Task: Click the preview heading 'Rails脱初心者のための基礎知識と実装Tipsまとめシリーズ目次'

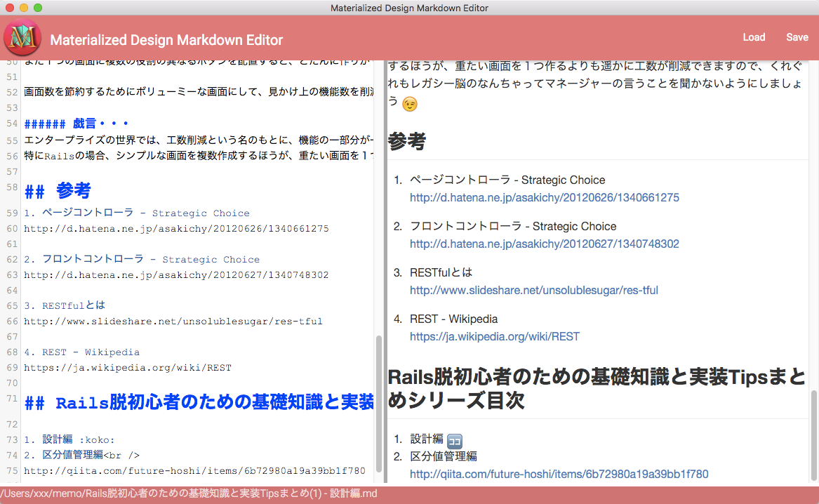Action: [597, 389]
